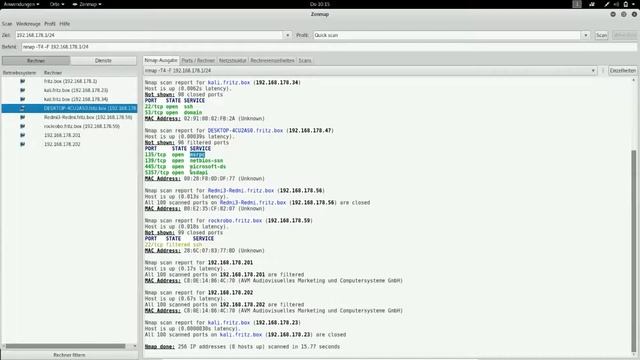The width and height of the screenshot is (640, 360).
Task: Click OS icon beside 192.168.178.202
Action: (22, 144)
